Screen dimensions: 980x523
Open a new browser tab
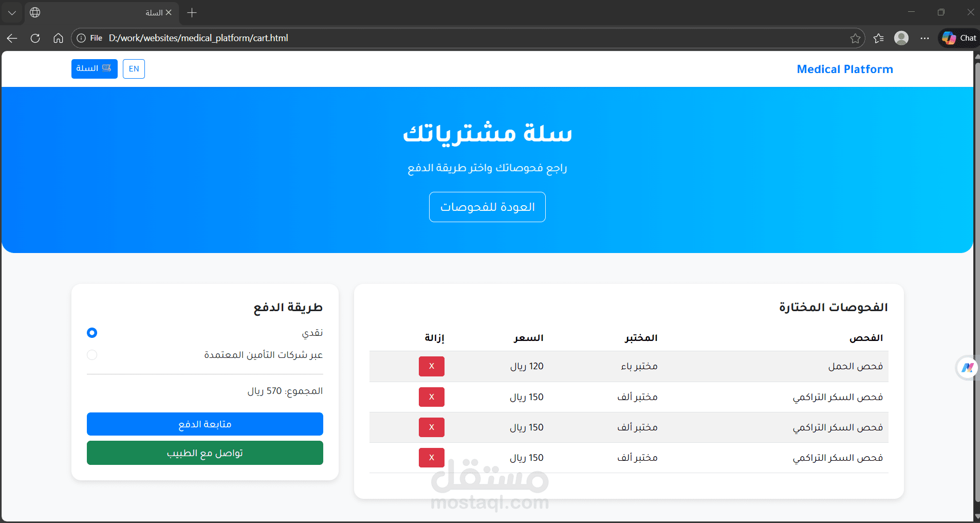[x=191, y=12]
